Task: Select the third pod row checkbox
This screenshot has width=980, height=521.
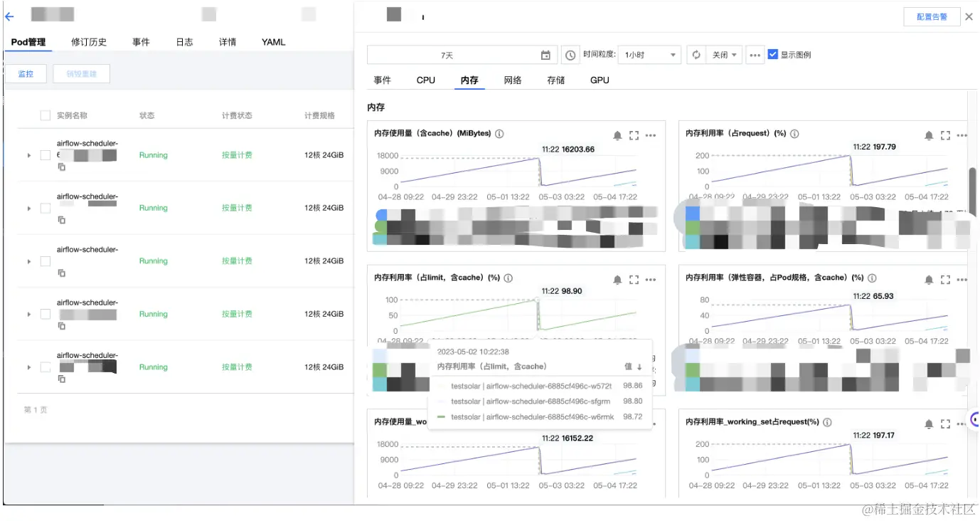Action: (46, 261)
